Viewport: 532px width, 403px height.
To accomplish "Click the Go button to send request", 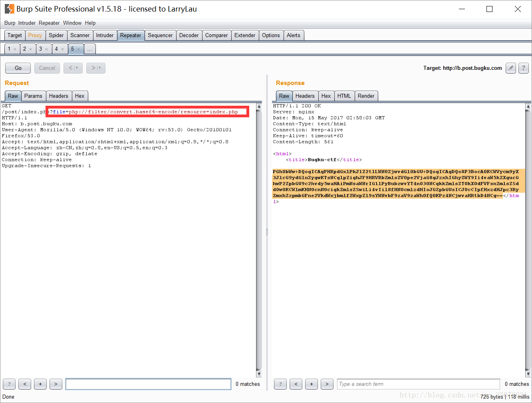I will (x=18, y=68).
